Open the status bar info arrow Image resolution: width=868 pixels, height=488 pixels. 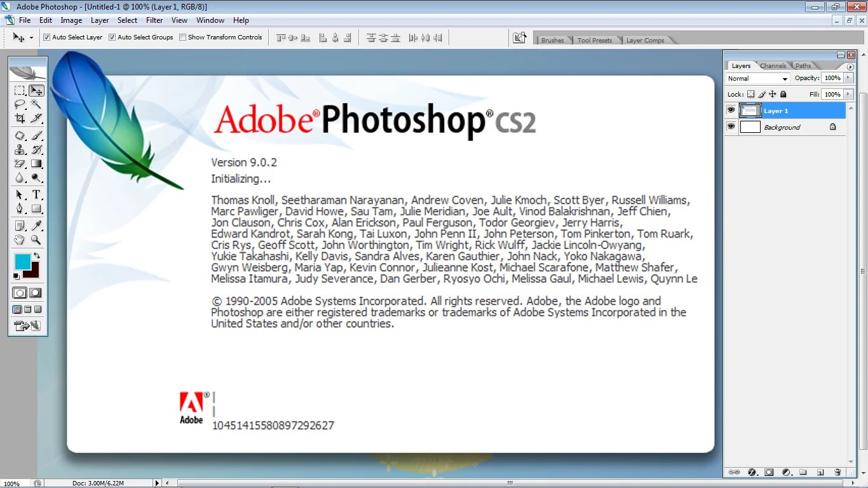point(158,483)
